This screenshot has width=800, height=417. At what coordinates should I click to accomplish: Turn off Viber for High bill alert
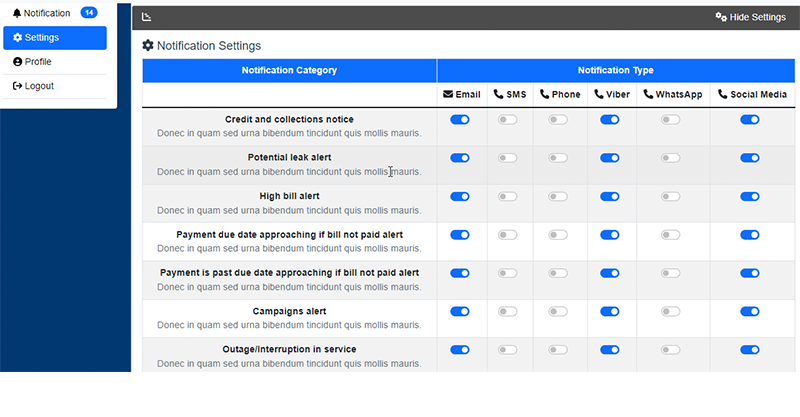(x=610, y=197)
